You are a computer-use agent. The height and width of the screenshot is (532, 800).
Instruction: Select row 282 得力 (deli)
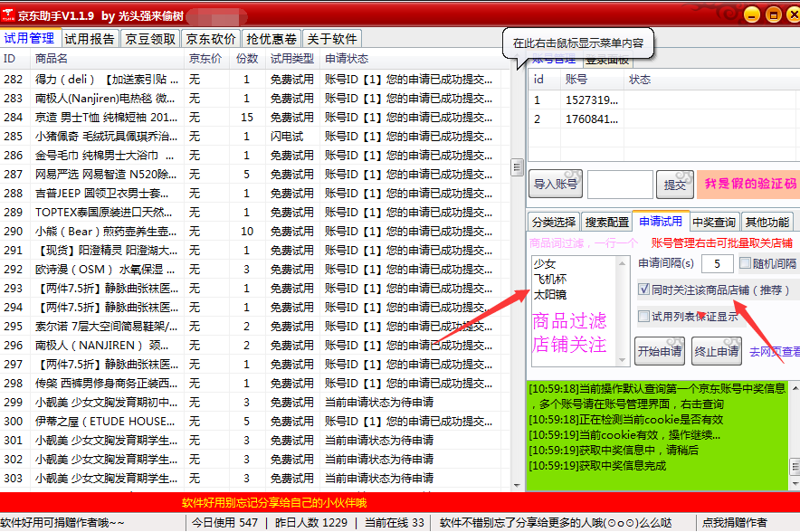254,80
